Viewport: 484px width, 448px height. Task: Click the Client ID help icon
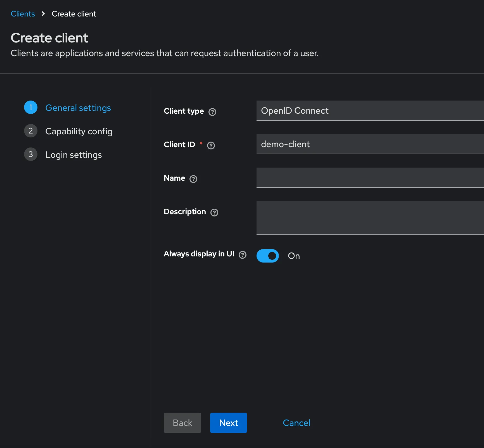pyautogui.click(x=211, y=146)
